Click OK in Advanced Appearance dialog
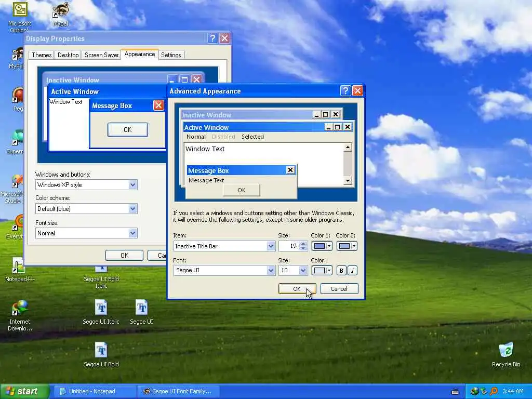Screen dimensions: 532x399 (297, 289)
